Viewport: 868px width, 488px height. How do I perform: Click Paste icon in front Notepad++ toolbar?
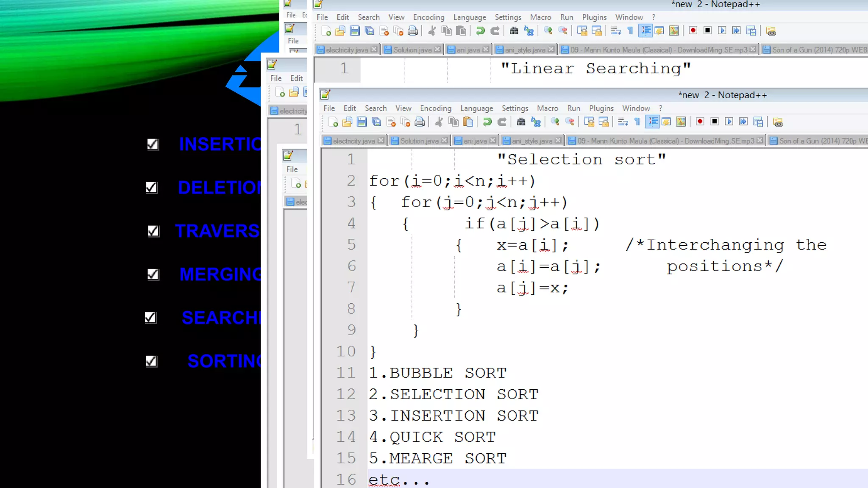468,122
